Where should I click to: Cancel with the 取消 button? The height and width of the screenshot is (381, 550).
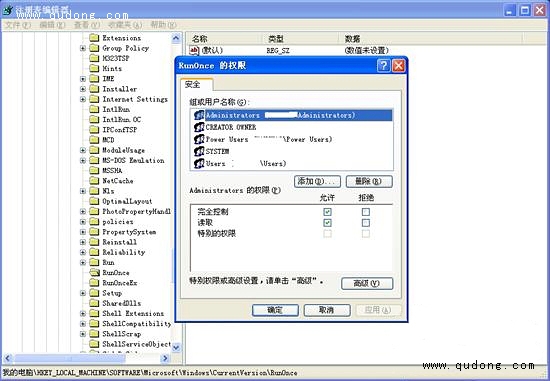coord(327,310)
